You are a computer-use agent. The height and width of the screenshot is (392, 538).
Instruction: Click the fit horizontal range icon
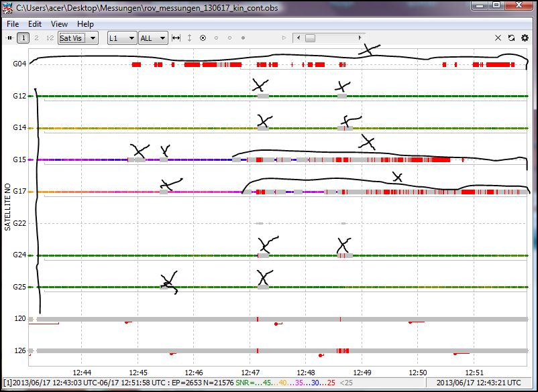tap(176, 38)
